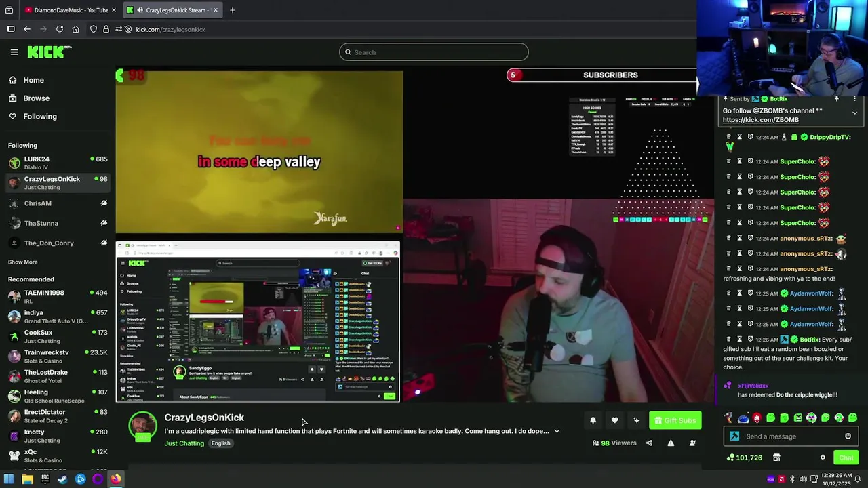Go back in browser history

[26, 29]
